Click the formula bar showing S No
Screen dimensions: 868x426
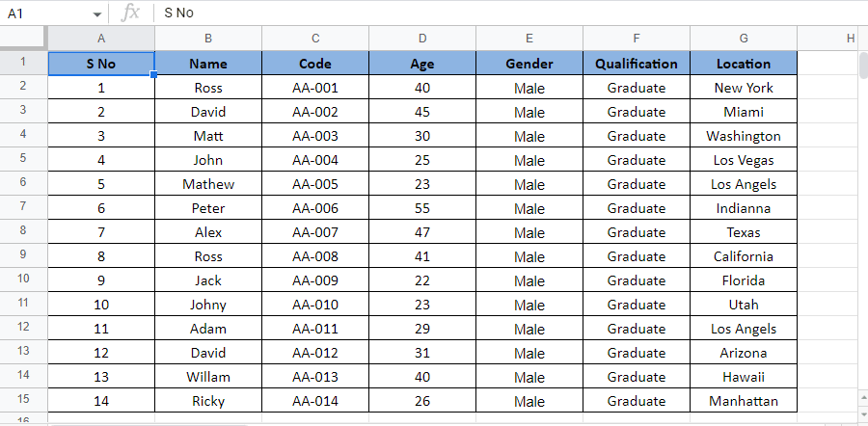coord(482,13)
